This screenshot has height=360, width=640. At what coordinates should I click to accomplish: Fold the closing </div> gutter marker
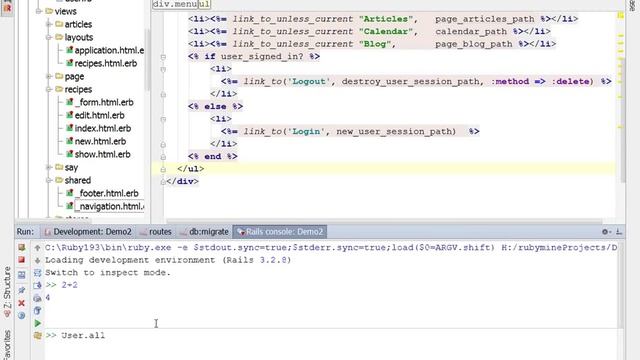click(x=163, y=182)
